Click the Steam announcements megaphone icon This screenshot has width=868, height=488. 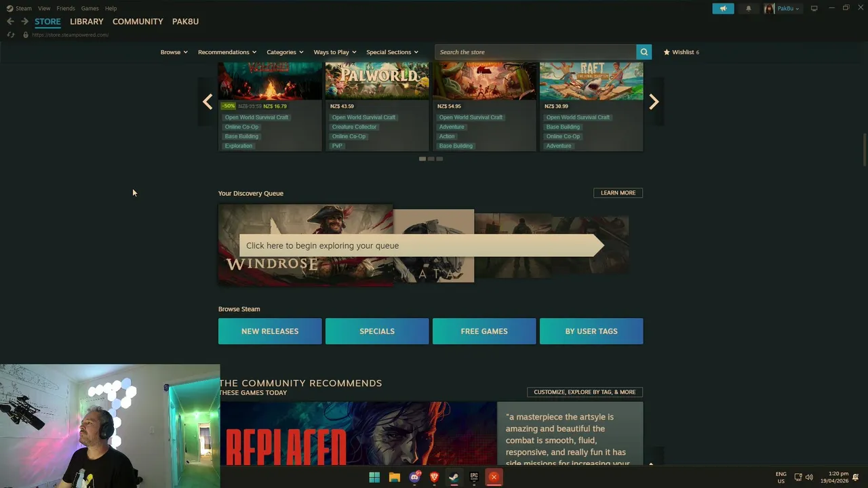[x=723, y=8]
